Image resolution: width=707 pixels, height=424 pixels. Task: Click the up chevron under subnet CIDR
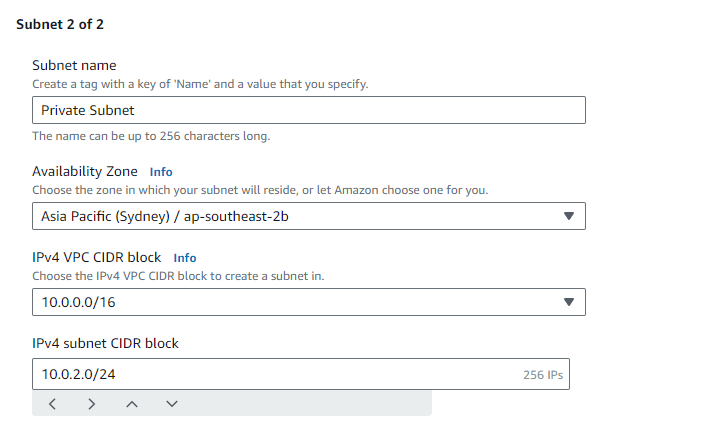point(132,404)
